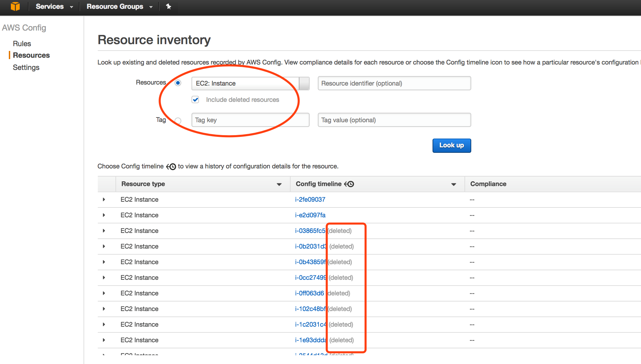Click the sort arrow in Resource type column
The image size is (641, 364).
279,184
